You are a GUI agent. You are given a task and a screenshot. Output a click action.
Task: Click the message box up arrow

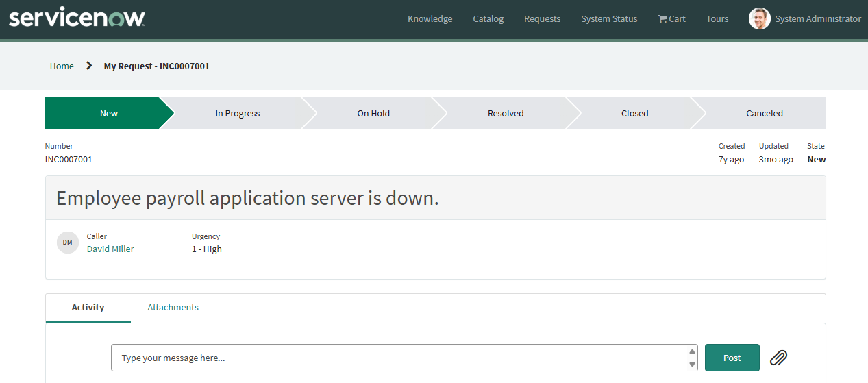click(692, 351)
